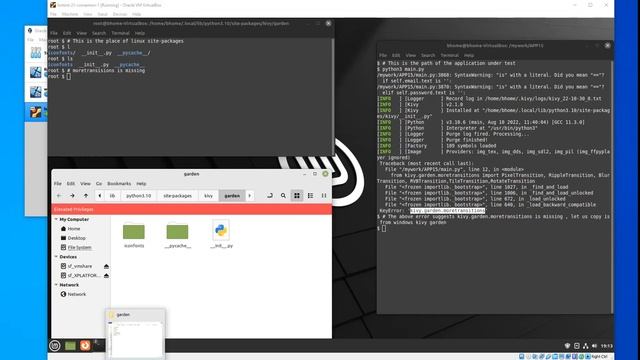The image size is (640, 360).
Task: Collapse the Devices sidebar section
Action: pos(56,257)
